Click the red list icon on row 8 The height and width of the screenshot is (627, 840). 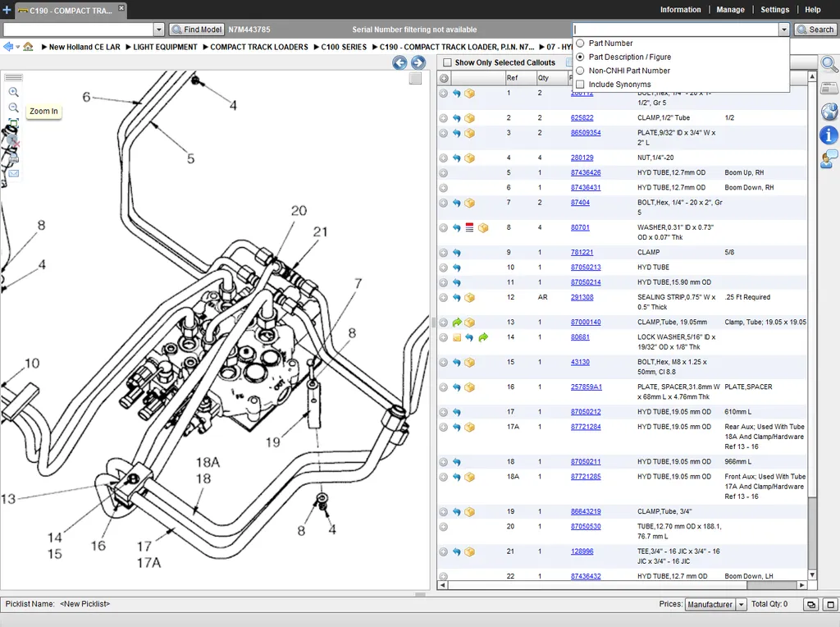469,227
